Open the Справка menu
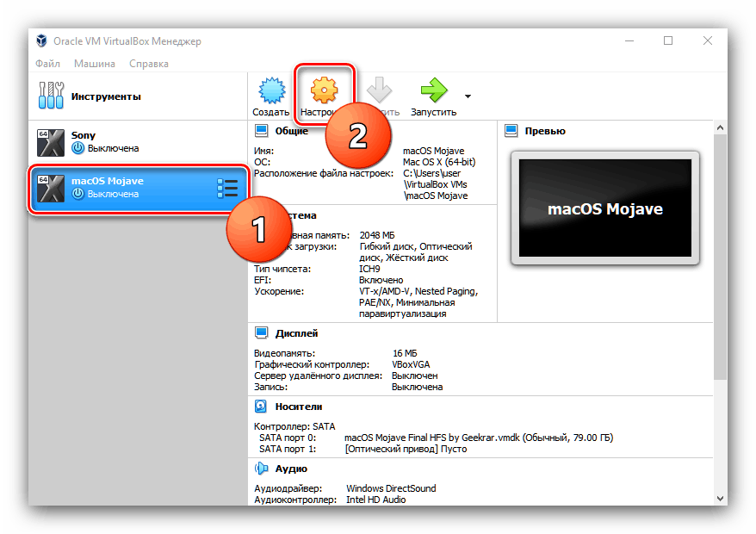 [148, 64]
